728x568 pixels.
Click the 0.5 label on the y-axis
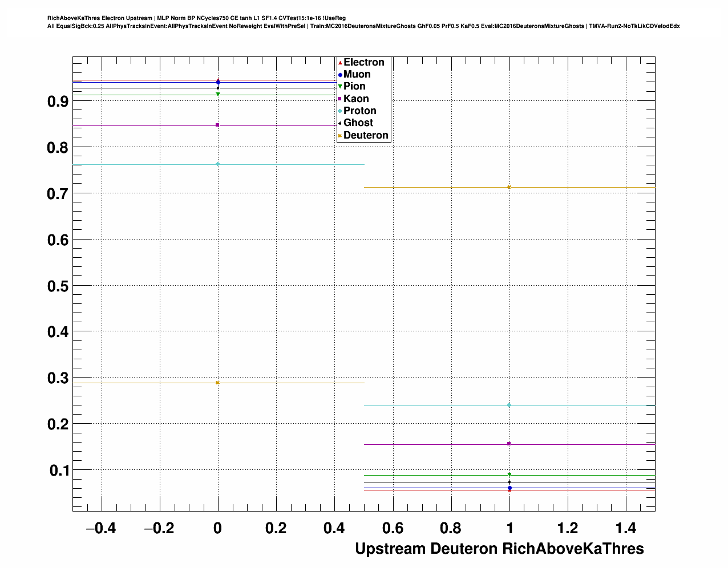click(58, 286)
